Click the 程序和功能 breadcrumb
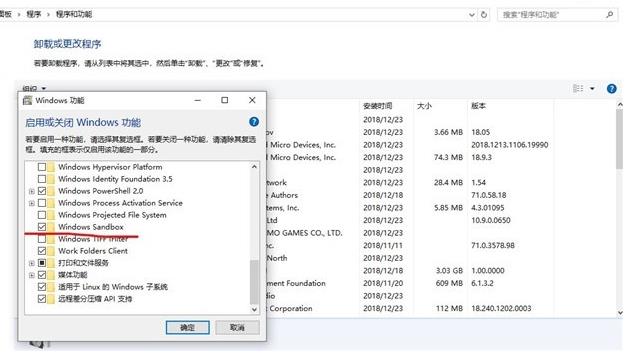The height and width of the screenshot is (362, 636). (74, 15)
